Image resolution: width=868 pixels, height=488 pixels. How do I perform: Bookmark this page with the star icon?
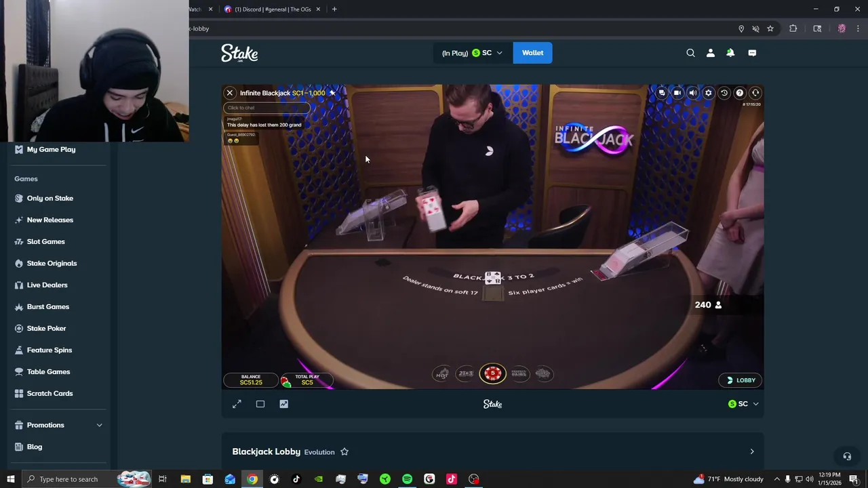(770, 28)
